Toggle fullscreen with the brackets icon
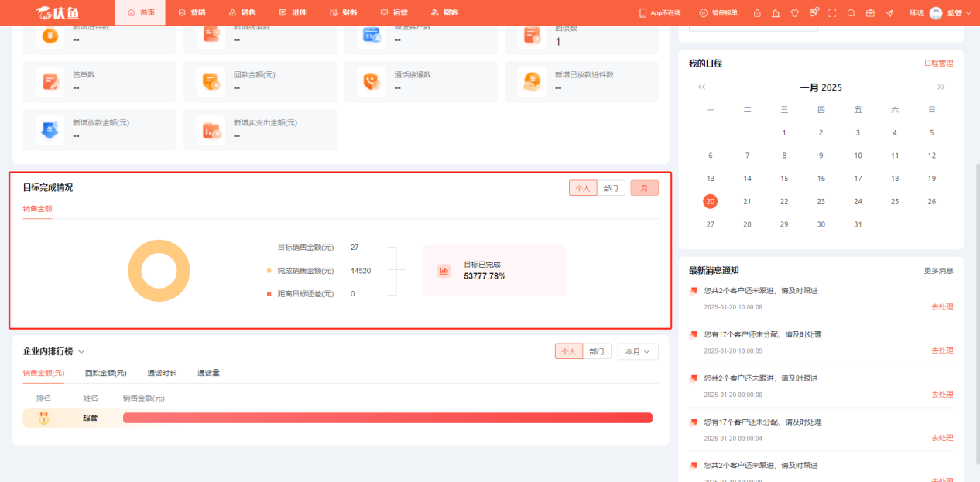Screen dimensions: 980x482 tap(832, 13)
